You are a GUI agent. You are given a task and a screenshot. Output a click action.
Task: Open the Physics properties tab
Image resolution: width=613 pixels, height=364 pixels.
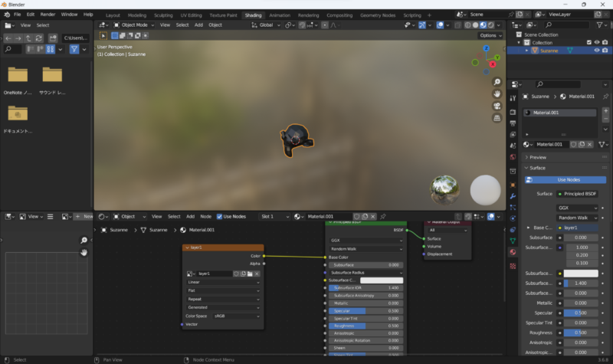click(x=513, y=218)
